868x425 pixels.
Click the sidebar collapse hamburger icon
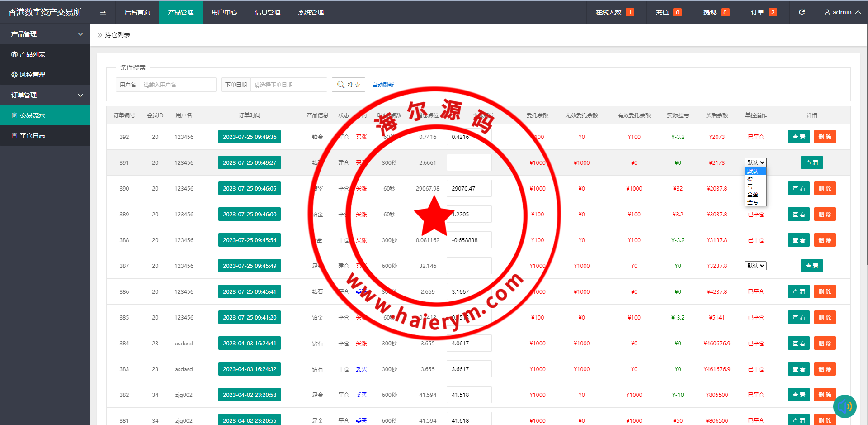tap(103, 12)
